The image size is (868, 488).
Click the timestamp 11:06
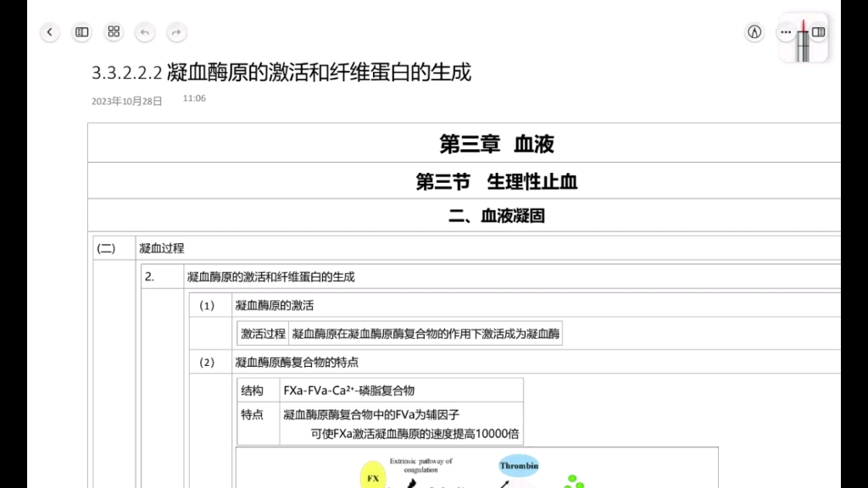coord(194,97)
